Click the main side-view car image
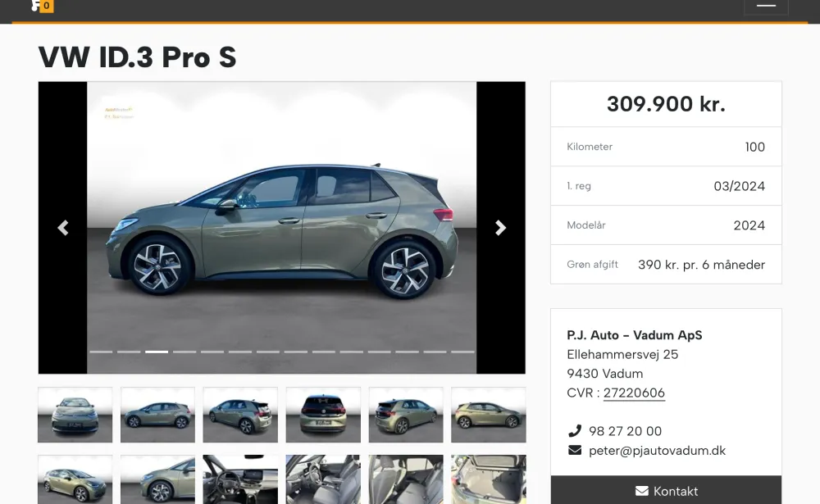The height and width of the screenshot is (504, 820). tap(282, 228)
